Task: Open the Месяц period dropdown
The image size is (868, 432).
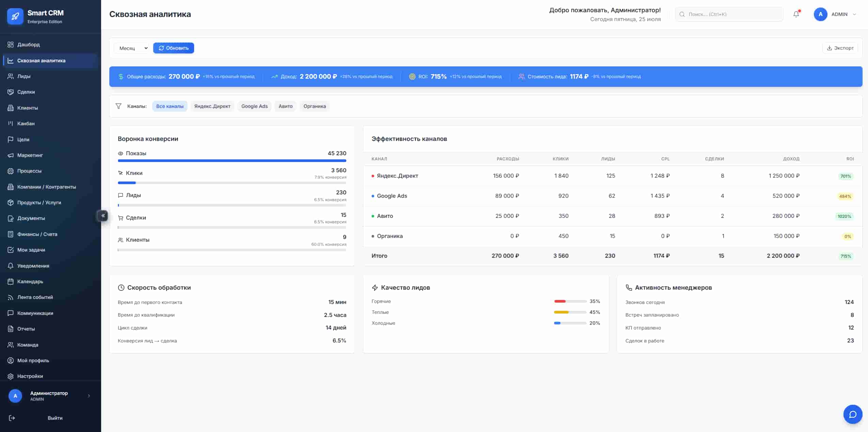Action: point(132,48)
